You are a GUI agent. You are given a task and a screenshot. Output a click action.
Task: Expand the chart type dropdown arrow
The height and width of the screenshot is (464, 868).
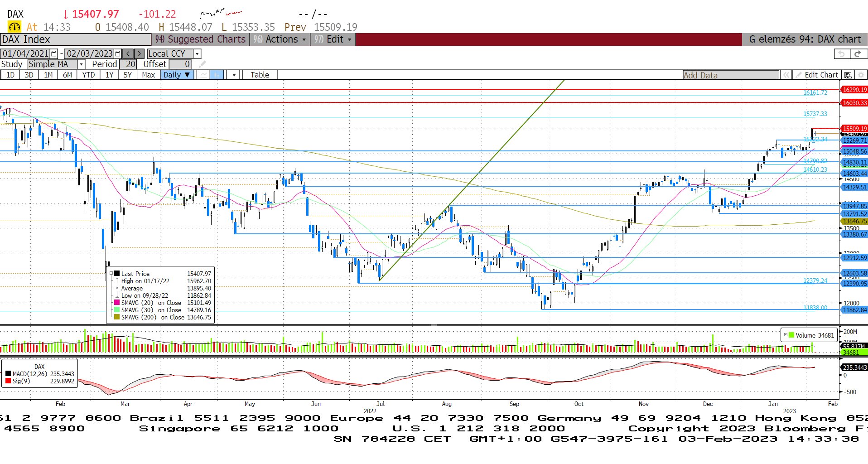pyautogui.click(x=234, y=75)
